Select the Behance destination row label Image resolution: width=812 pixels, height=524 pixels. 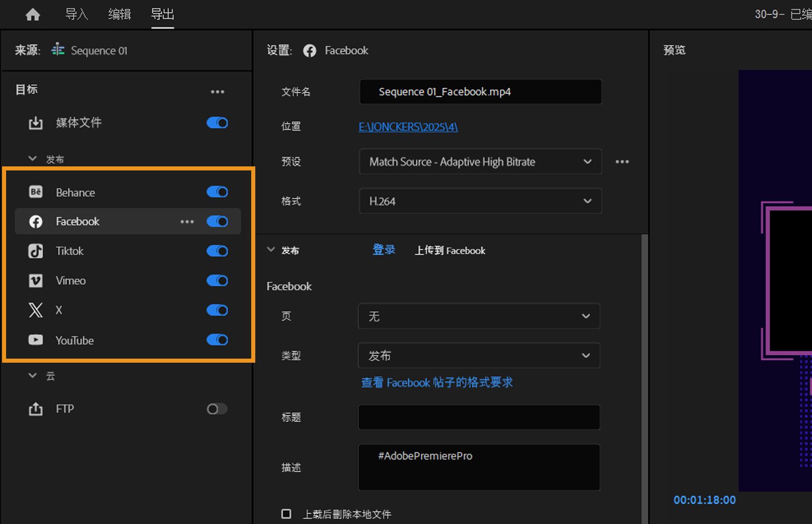click(76, 192)
